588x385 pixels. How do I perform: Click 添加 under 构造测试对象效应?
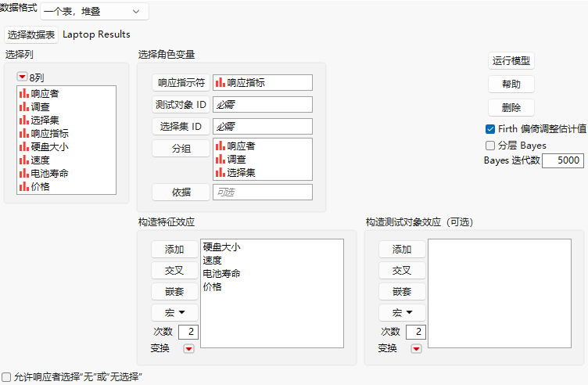click(x=402, y=249)
